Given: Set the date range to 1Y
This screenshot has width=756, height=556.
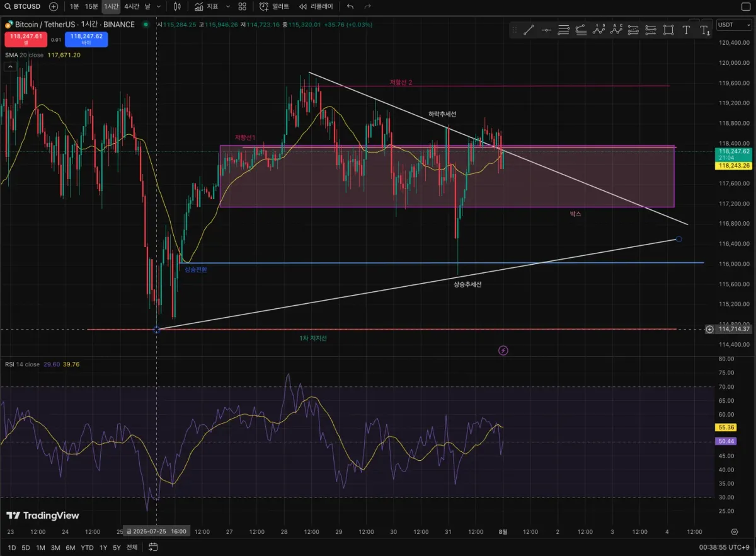Looking at the screenshot, I should [103, 548].
